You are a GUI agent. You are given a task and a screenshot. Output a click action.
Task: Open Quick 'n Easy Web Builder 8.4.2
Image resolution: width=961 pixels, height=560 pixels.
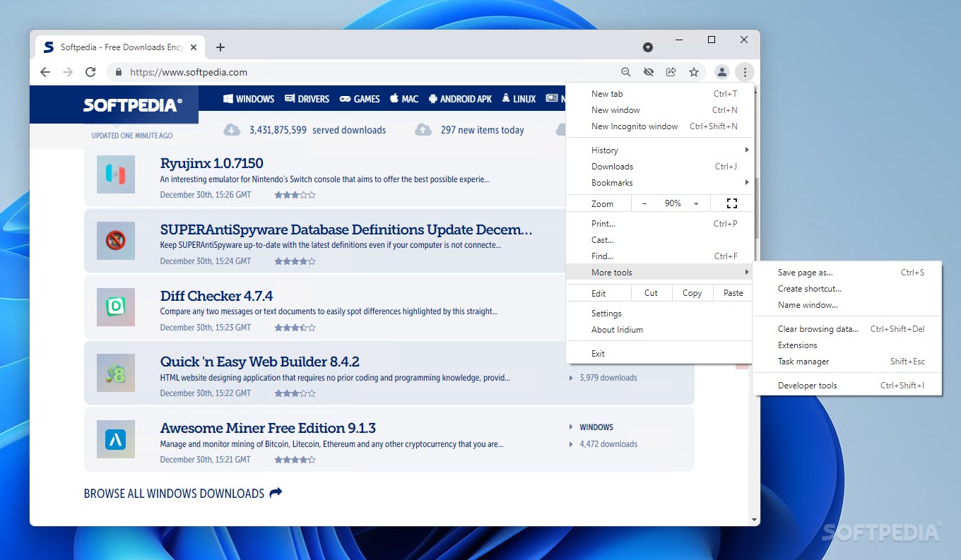point(260,362)
